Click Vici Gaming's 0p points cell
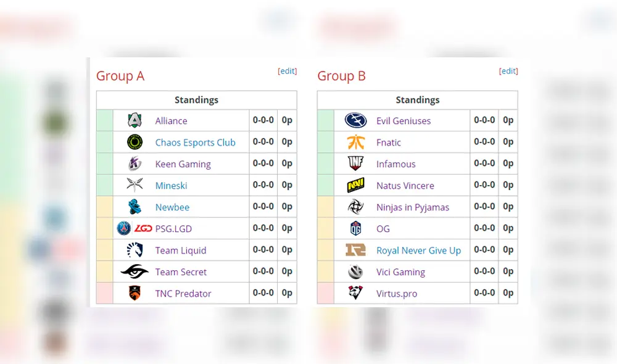This screenshot has width=617, height=364. (x=508, y=271)
